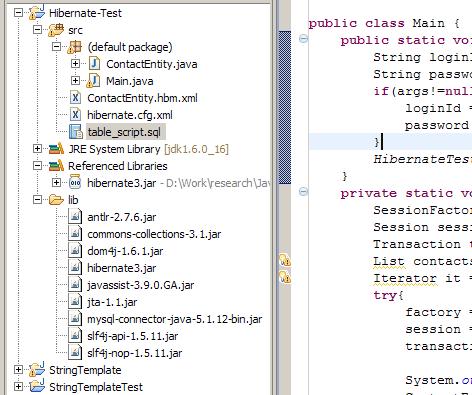Select slf4j-api-1.5.11.jar in lib
This screenshot has height=395, width=472.
(x=133, y=336)
